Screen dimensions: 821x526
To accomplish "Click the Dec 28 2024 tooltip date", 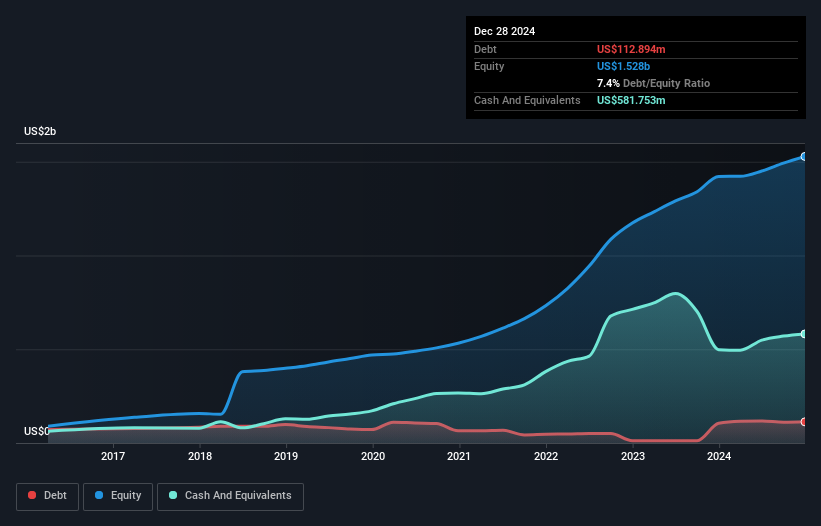I will [x=504, y=31].
